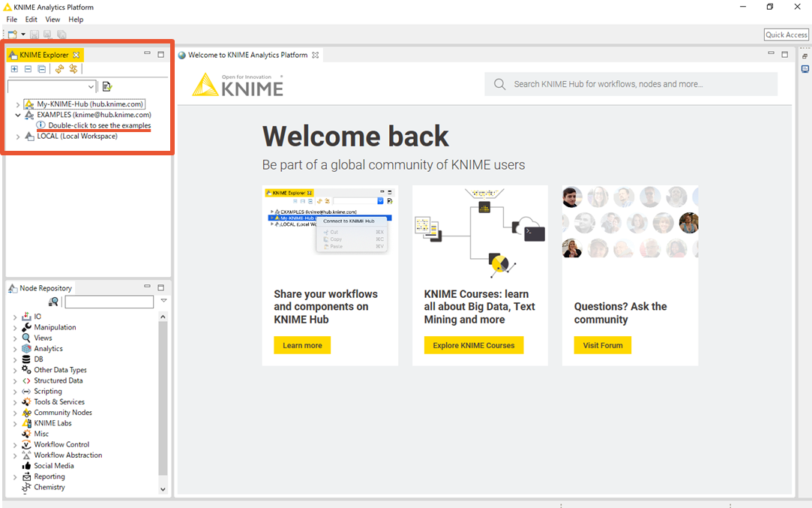Click the KNIME Courses workflow diagram image
812x508 pixels.
[480, 232]
